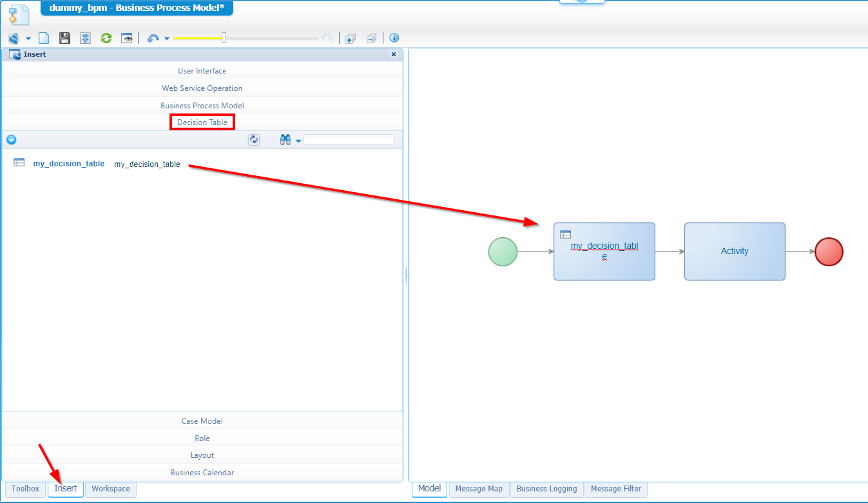Switch to the Workspace tab

coord(110,489)
